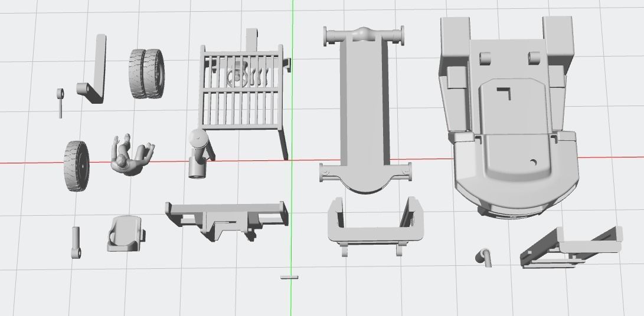Image resolution: width=644 pixels, height=316 pixels.
Task: Select the L-shaped bracket arm part
Action: (93, 68)
